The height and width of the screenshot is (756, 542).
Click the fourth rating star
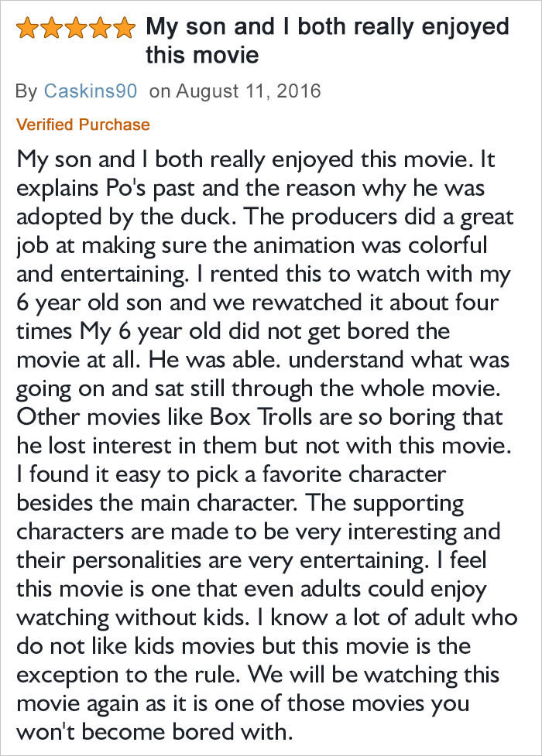coord(100,28)
